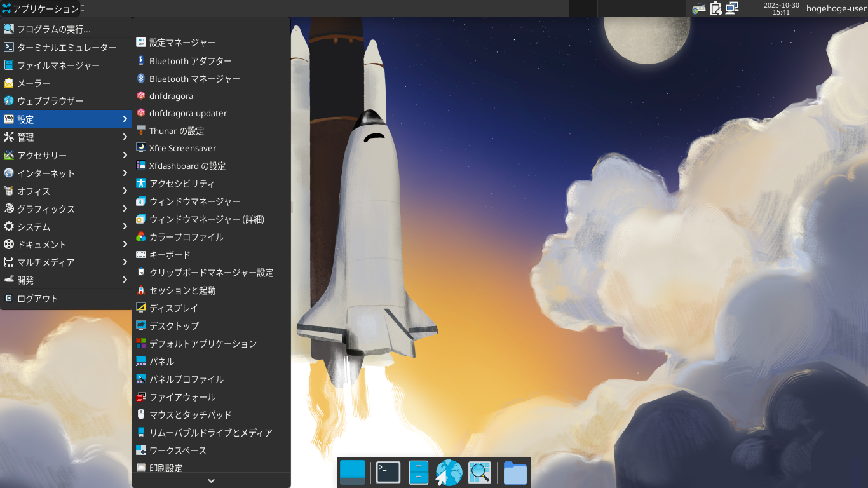Show more entries with the submenu's down chevron
Viewport: 868px width, 488px height.
(x=212, y=481)
